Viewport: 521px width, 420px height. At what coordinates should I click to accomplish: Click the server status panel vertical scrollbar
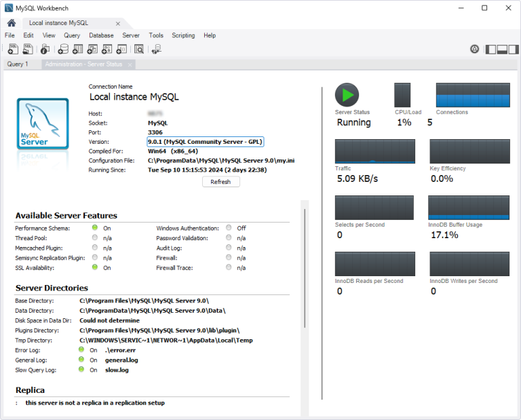click(305, 267)
